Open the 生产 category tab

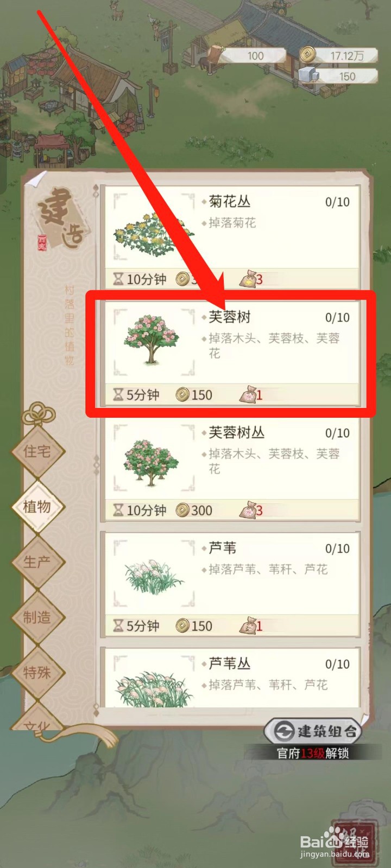point(37,561)
